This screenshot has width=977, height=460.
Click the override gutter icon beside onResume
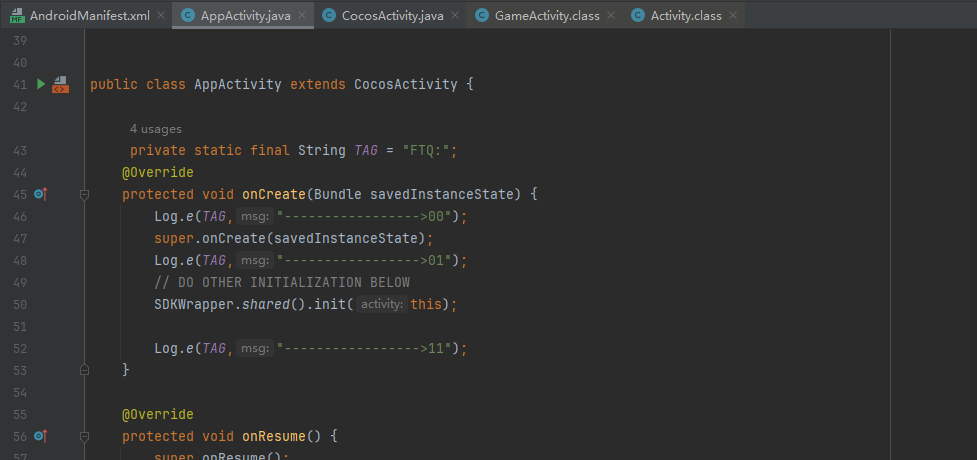click(x=41, y=436)
